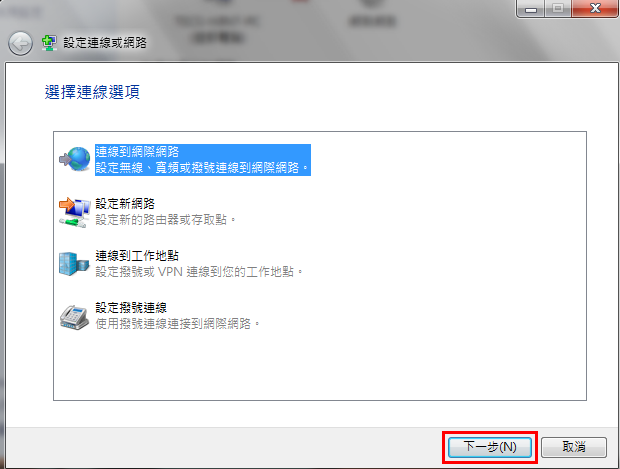This screenshot has width=620, height=469.
Task: Close the wizard with the red X
Action: coord(594,8)
